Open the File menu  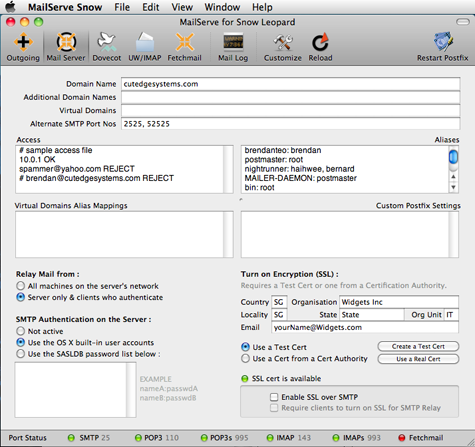(x=122, y=7)
